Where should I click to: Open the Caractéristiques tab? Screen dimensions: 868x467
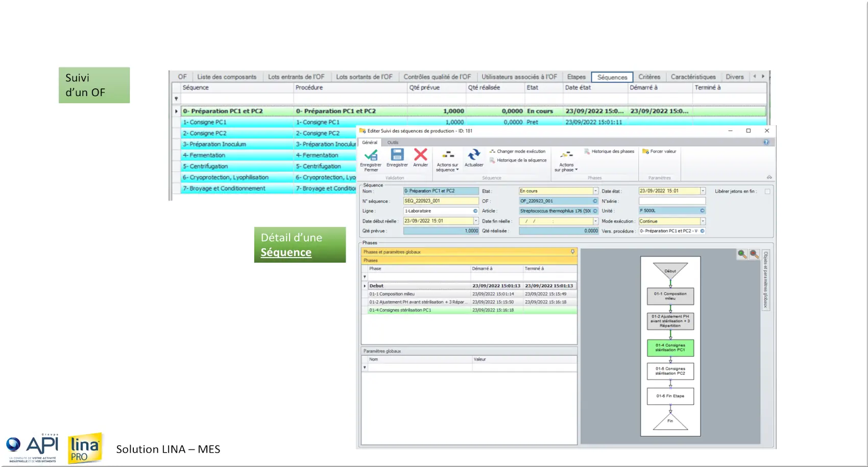[x=693, y=77]
